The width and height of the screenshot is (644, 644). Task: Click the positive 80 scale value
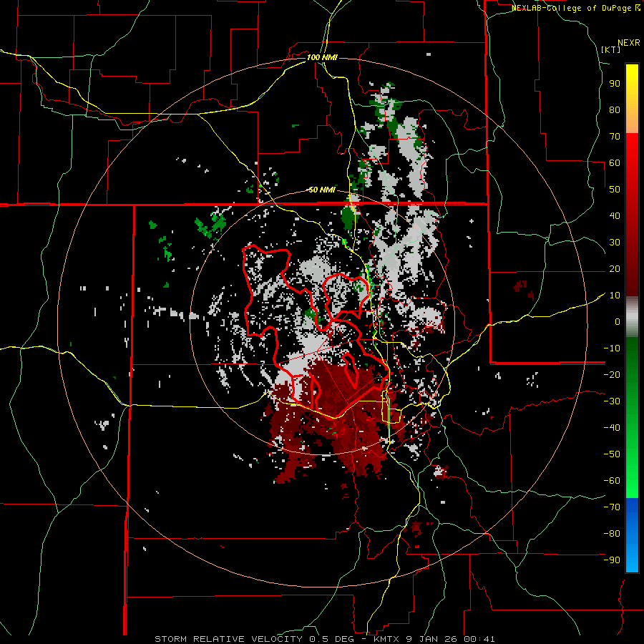tap(615, 109)
